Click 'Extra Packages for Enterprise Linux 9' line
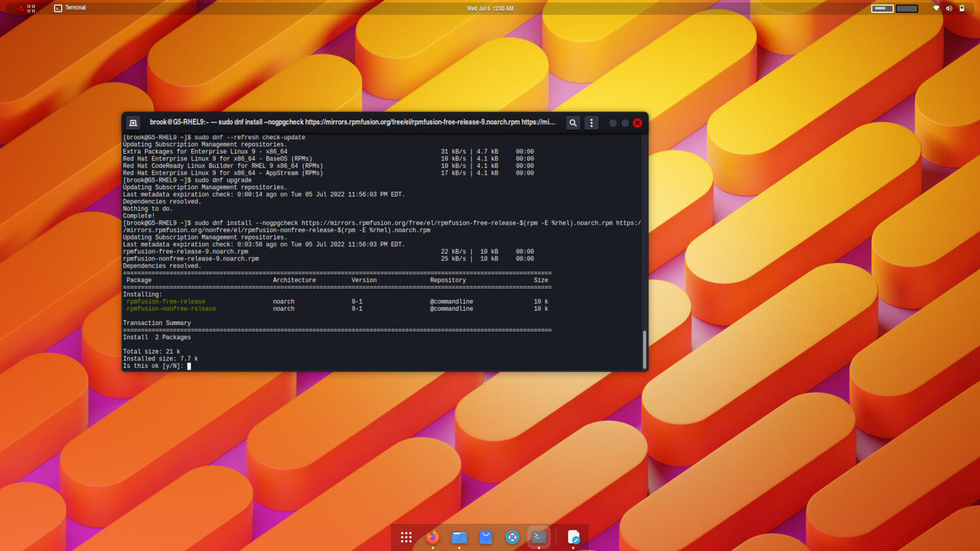The height and width of the screenshot is (551, 980). (x=328, y=152)
